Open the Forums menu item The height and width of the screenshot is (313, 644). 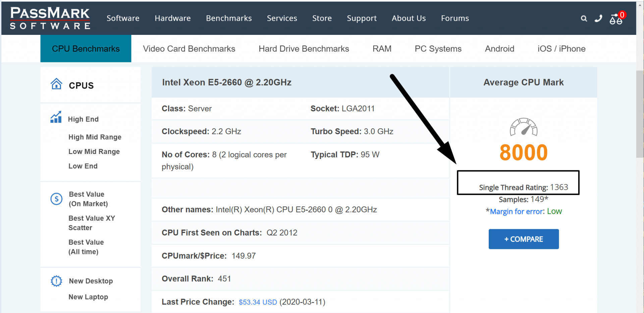(x=455, y=18)
